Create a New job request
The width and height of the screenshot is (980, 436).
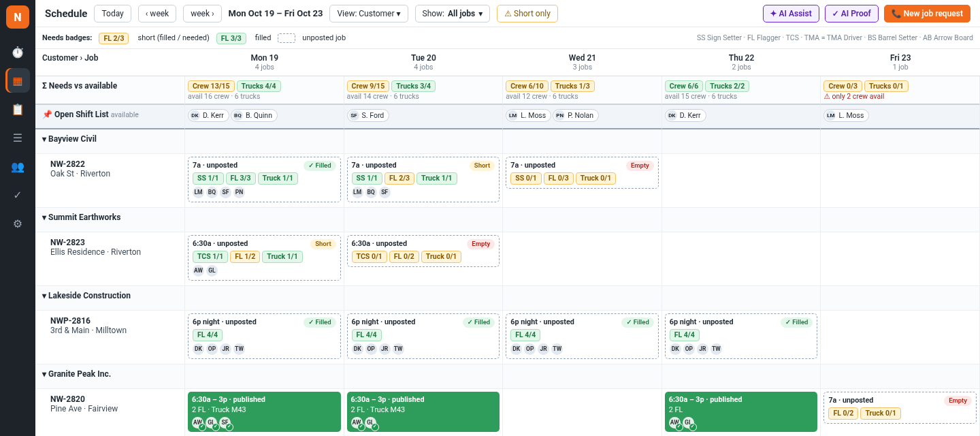pos(927,14)
